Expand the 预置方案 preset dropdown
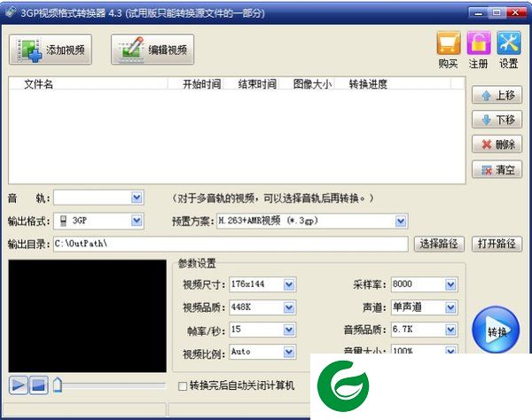The image size is (532, 420). click(401, 221)
